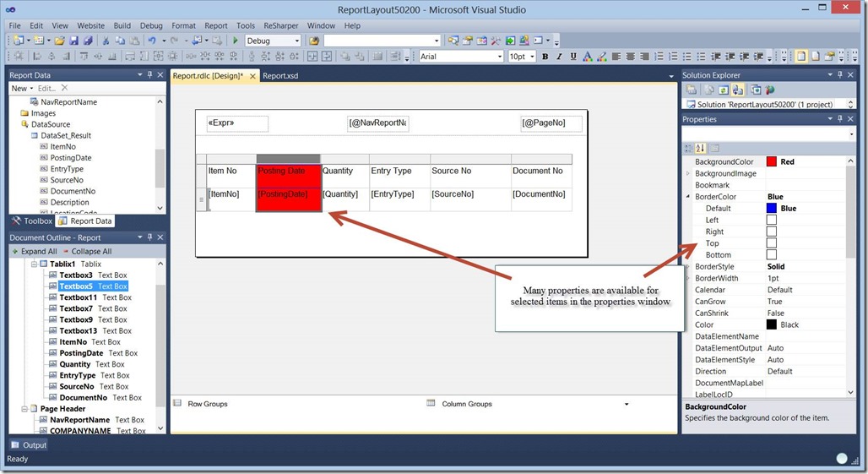
Task: Select the [Quantity] cell in tablix
Action: [344, 199]
